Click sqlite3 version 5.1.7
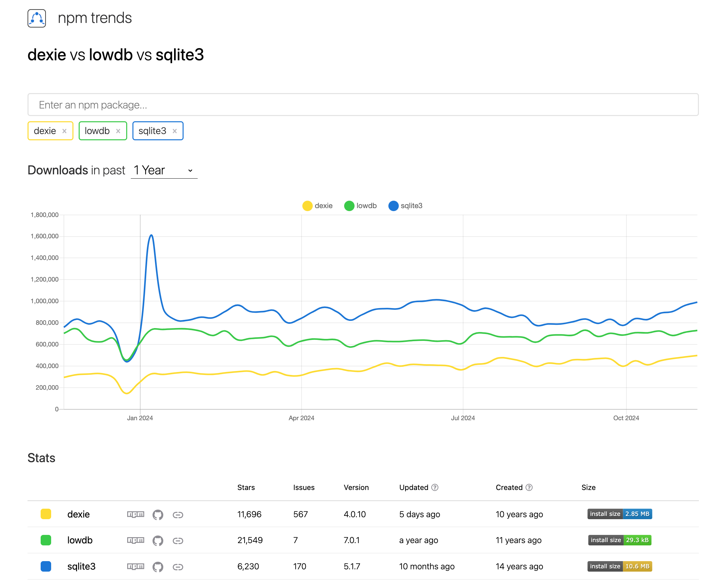The image size is (712, 588). coord(352,566)
